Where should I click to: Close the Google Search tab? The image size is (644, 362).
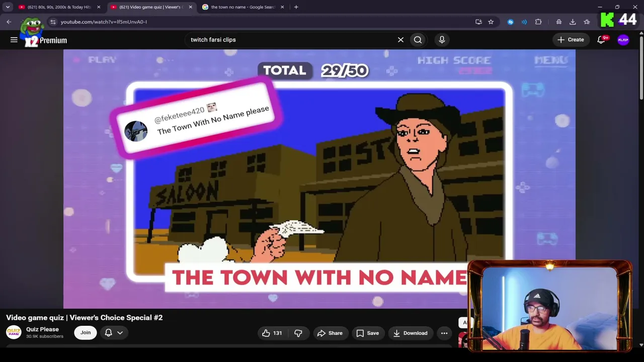282,7
